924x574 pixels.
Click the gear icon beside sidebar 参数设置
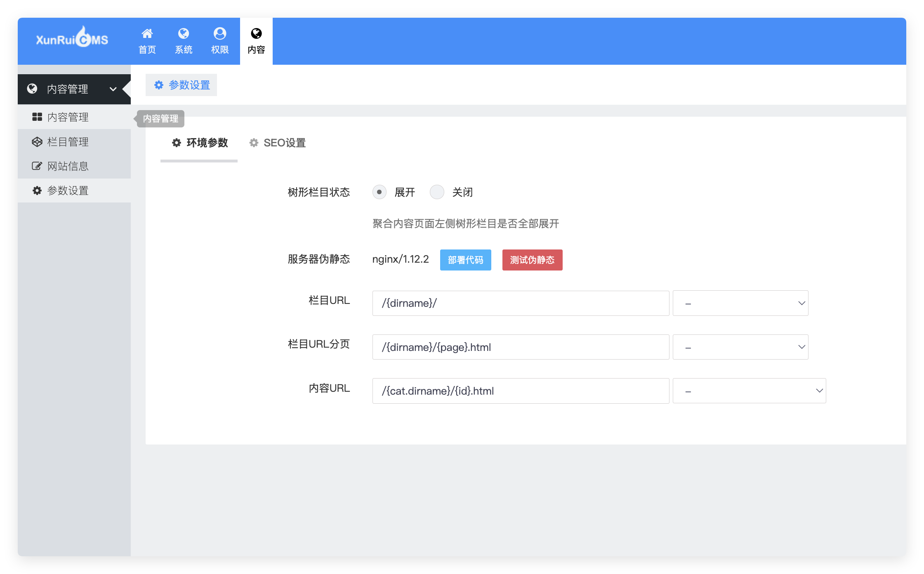point(37,191)
